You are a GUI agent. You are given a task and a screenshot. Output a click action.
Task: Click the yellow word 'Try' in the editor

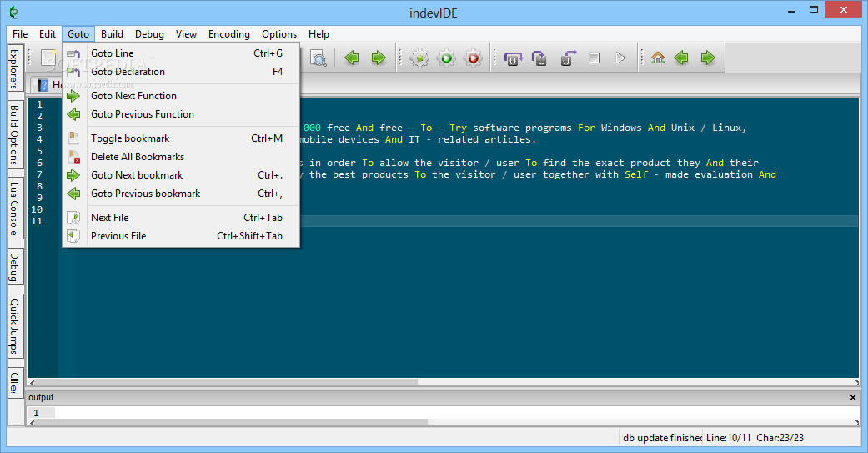point(458,128)
